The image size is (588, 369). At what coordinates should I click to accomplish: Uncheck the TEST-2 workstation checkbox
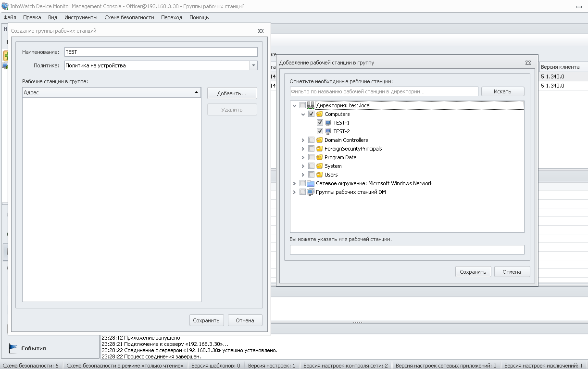pyautogui.click(x=320, y=131)
